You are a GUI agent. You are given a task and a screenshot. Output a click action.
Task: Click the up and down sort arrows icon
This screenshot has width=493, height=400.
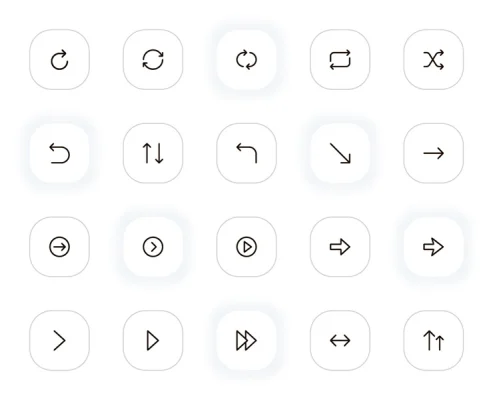tap(153, 153)
